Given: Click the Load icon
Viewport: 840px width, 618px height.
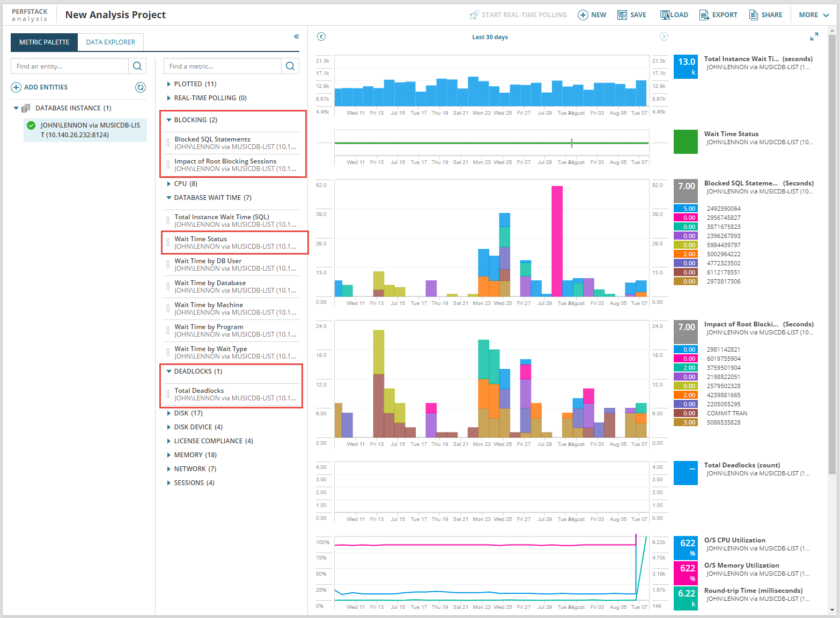Looking at the screenshot, I should coord(665,15).
